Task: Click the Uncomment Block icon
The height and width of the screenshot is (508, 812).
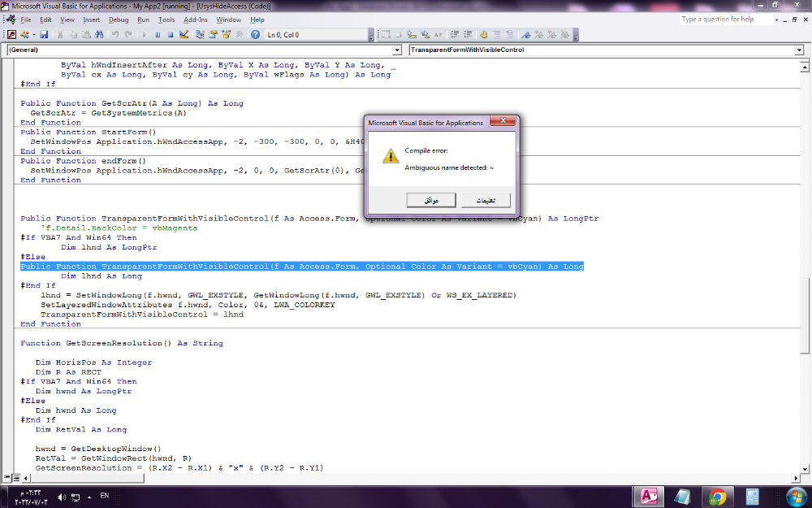Action: coord(510,35)
